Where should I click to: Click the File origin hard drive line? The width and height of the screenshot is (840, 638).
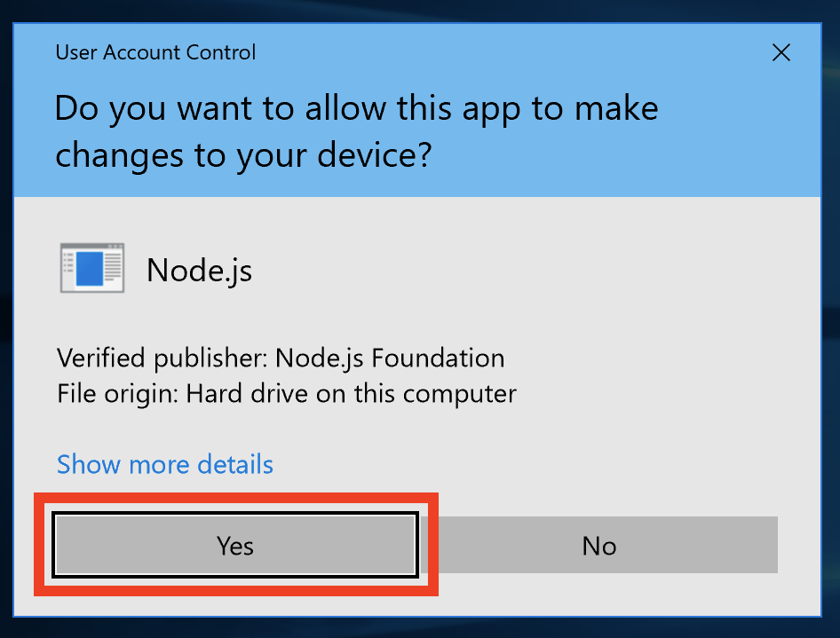coord(286,393)
